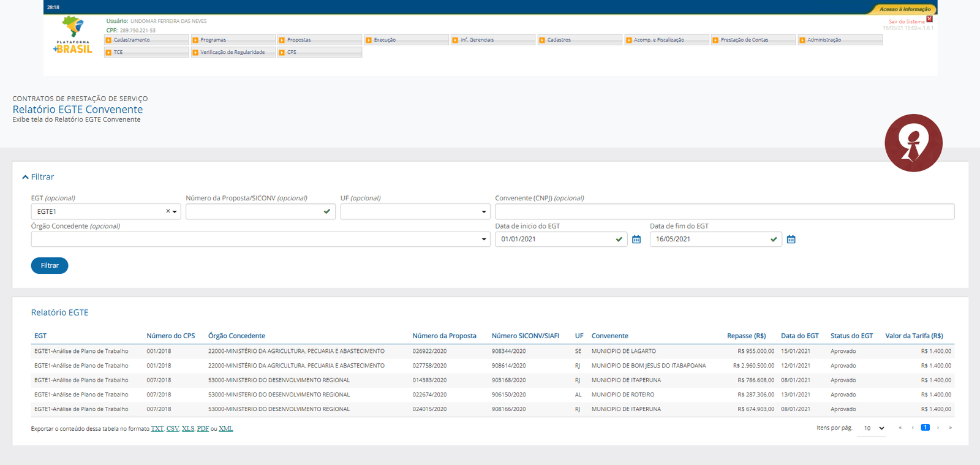Open the EGT dropdown arrow

pyautogui.click(x=175, y=212)
